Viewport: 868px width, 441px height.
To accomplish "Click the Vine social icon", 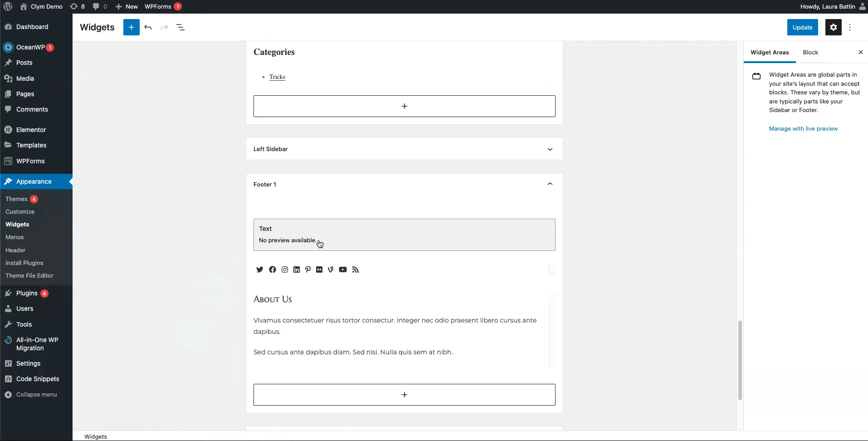I will [x=331, y=269].
